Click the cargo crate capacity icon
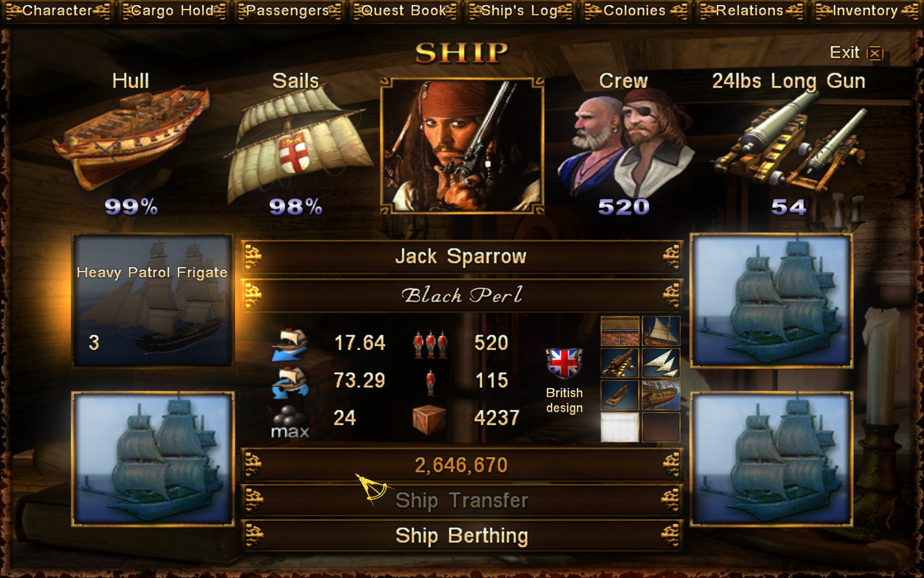The width and height of the screenshot is (924, 578). tap(429, 418)
